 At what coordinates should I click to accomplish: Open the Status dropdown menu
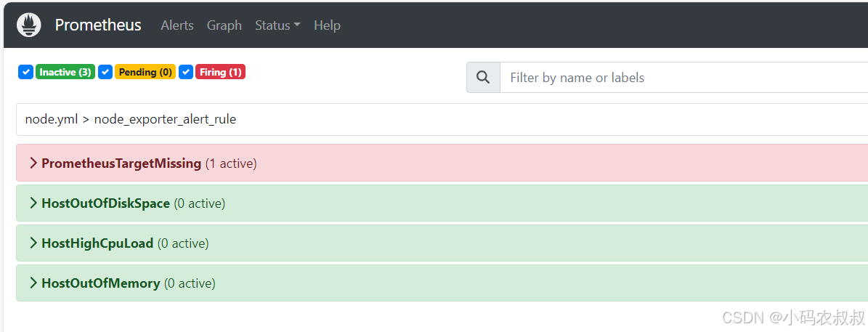point(277,25)
